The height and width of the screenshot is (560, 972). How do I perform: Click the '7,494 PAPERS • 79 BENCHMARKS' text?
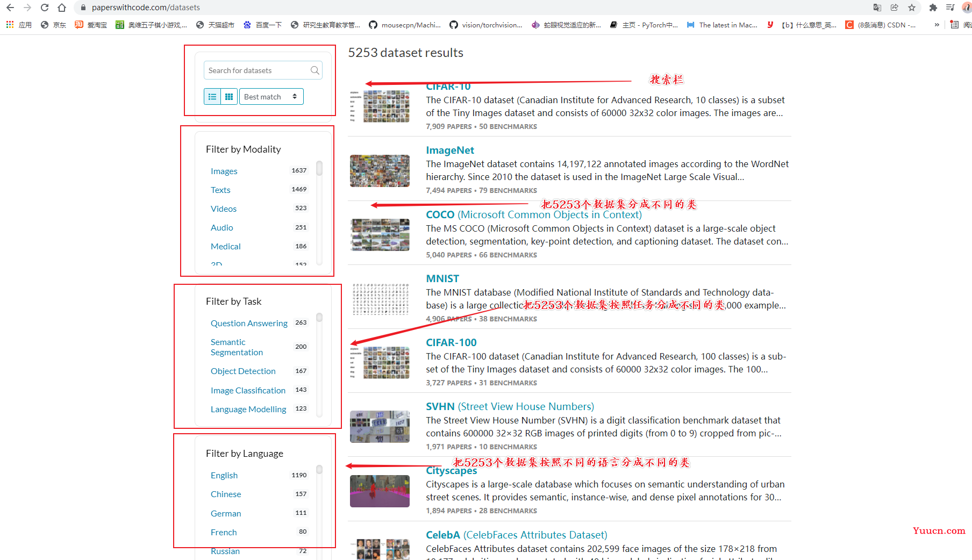(x=481, y=190)
